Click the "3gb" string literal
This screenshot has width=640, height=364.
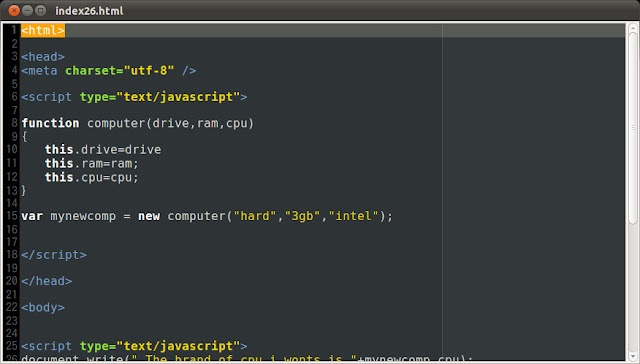tap(302, 215)
